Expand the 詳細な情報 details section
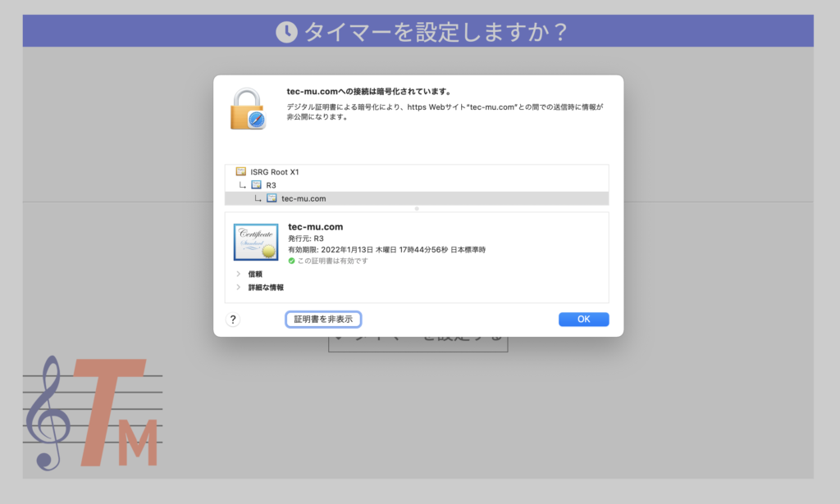This screenshot has width=840, height=504. pos(239,287)
